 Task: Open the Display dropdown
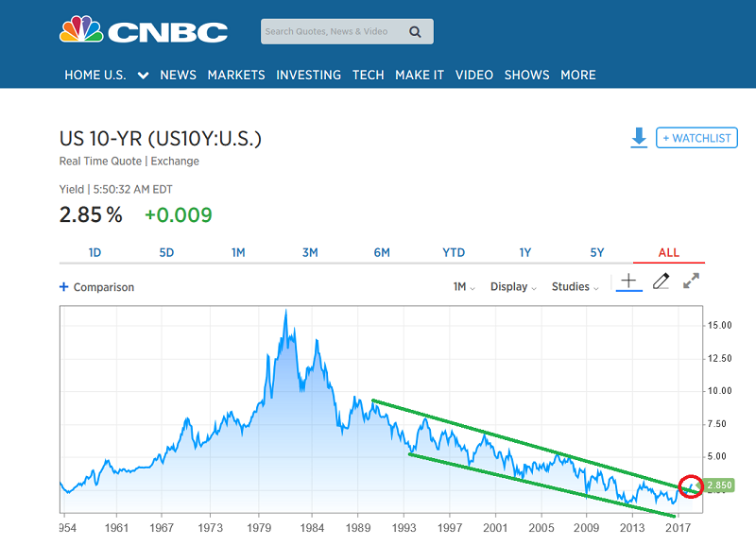coord(513,287)
